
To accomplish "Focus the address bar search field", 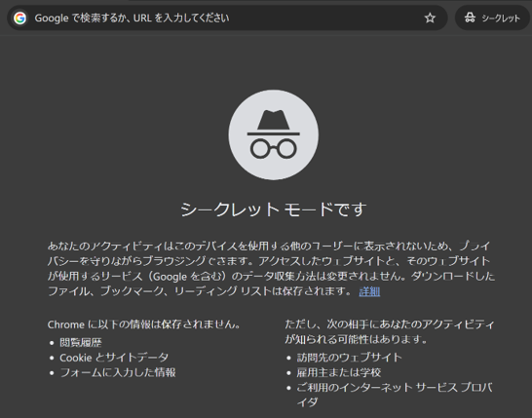I will tap(227, 18).
